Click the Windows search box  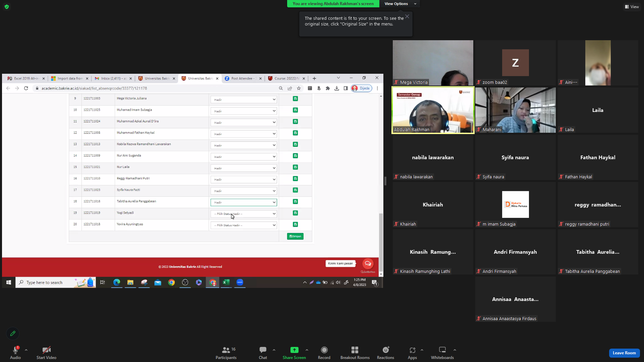click(x=56, y=283)
